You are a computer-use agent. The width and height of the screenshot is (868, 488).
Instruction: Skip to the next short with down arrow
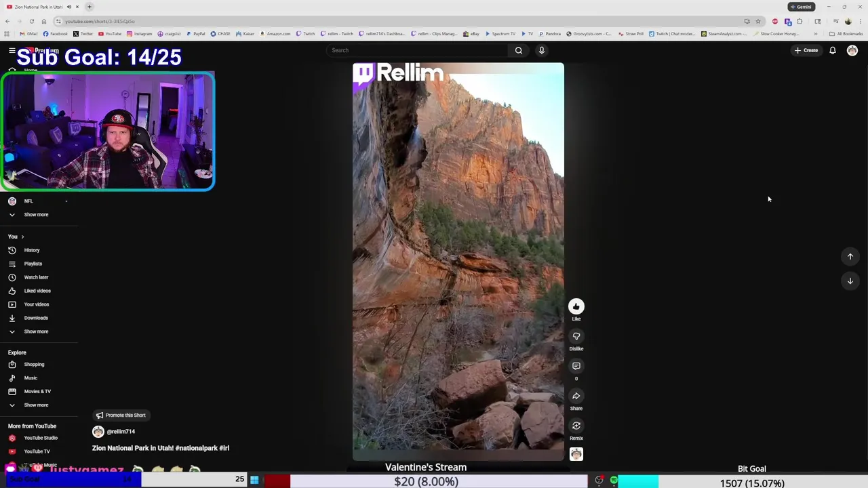[850, 281]
